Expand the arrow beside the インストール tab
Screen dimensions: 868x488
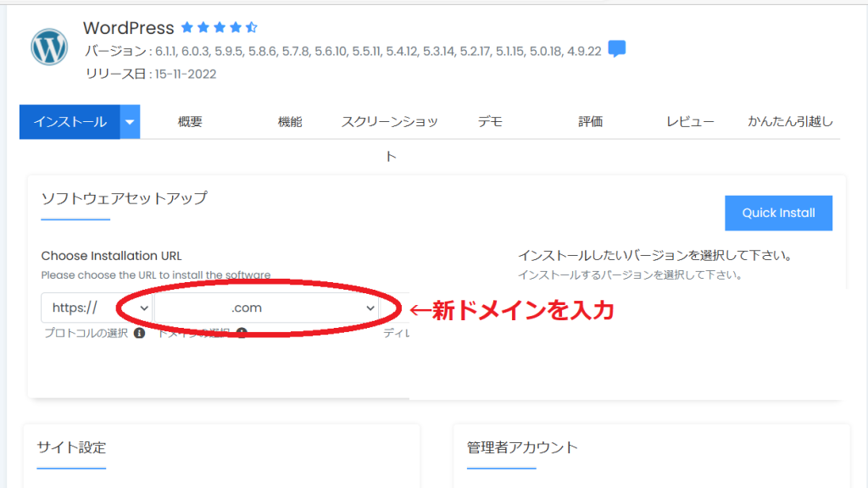[130, 122]
